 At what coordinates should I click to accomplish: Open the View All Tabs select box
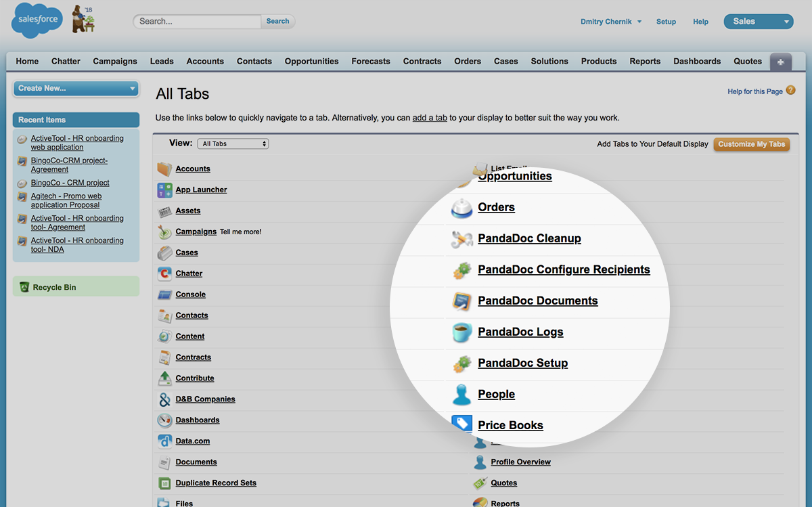(x=233, y=144)
